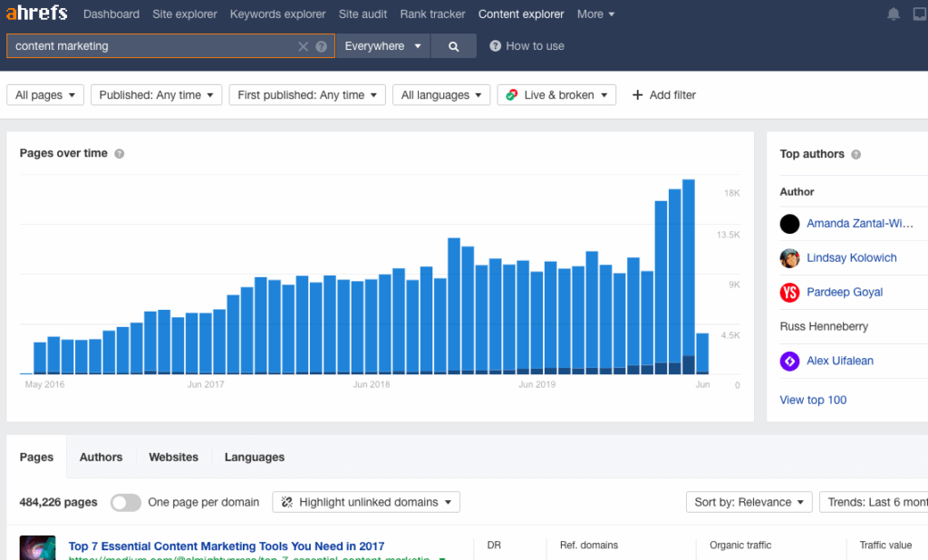928x560 pixels.
Task: Click the help icon beside Top authors
Action: (856, 155)
